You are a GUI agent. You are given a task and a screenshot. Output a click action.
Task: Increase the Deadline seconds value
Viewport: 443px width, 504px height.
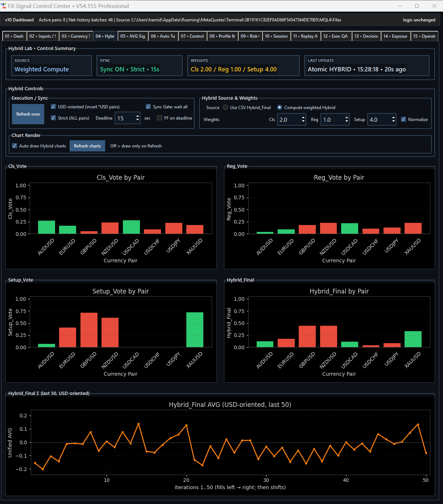pyautogui.click(x=137, y=116)
